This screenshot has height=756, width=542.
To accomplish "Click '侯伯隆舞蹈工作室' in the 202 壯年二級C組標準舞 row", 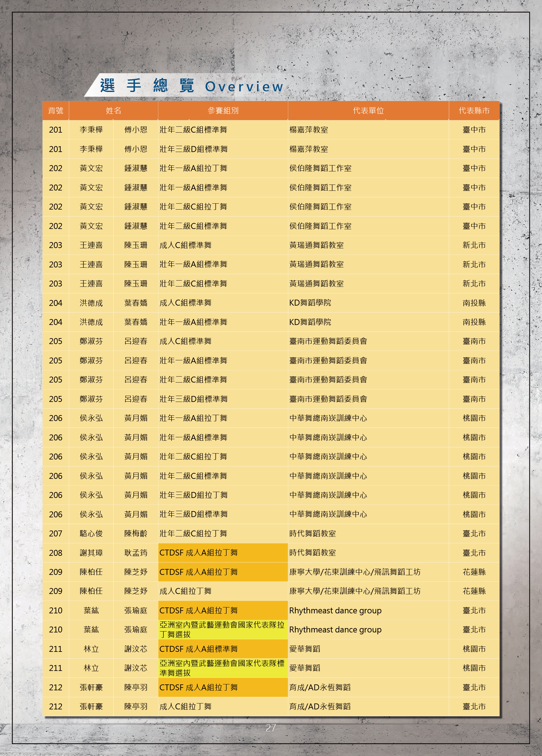I will coord(320,226).
